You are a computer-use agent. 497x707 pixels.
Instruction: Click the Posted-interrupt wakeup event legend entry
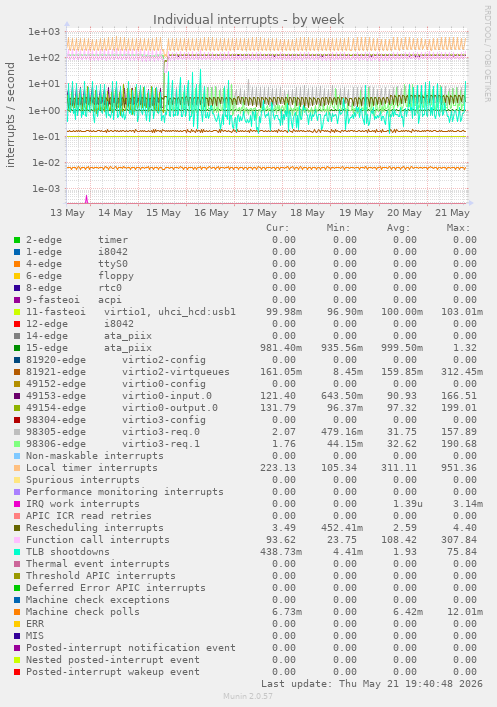pos(113,672)
